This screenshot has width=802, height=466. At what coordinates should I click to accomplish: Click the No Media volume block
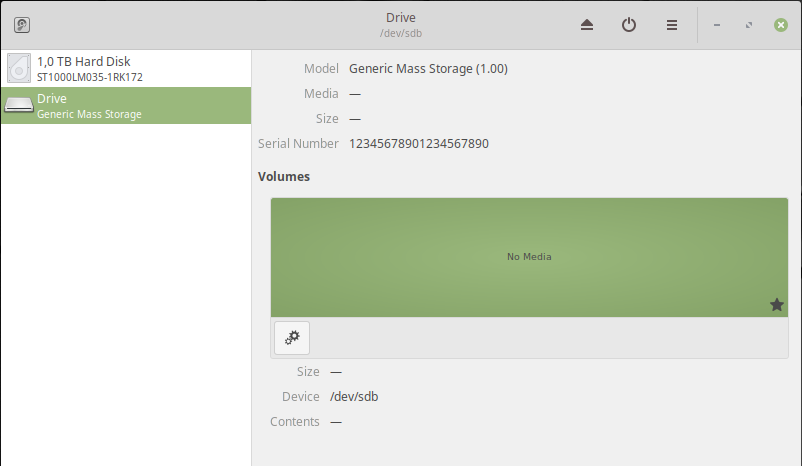coord(529,257)
